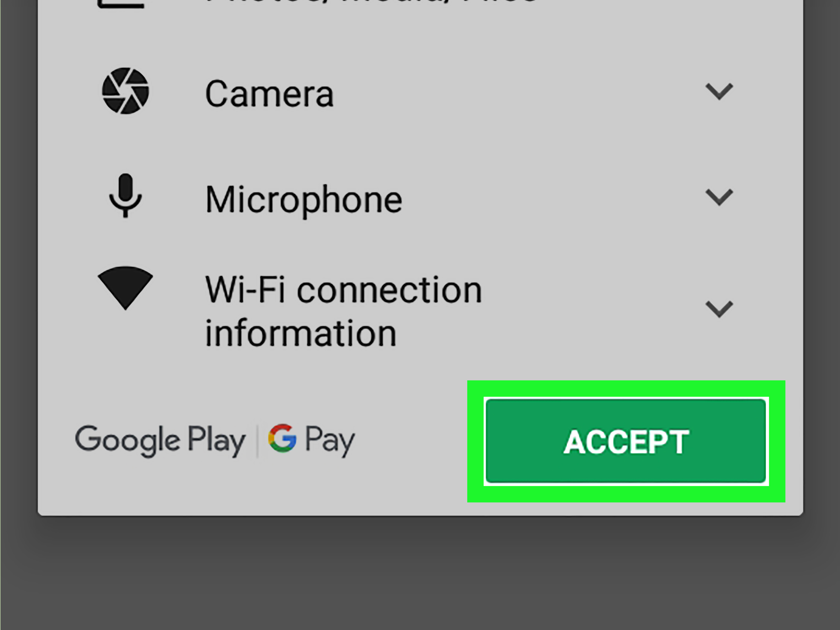Tap the Wi-Fi signal icon
The width and height of the screenshot is (840, 630).
[x=125, y=288]
